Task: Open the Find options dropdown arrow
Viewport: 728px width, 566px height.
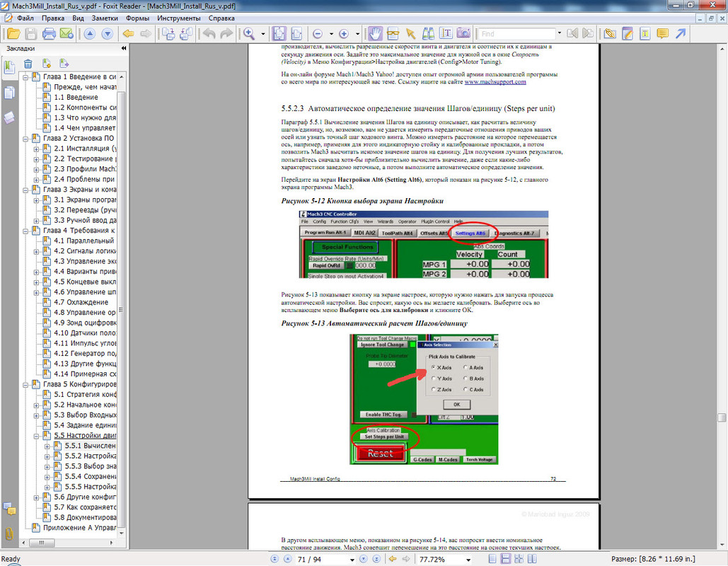Action: [x=559, y=33]
